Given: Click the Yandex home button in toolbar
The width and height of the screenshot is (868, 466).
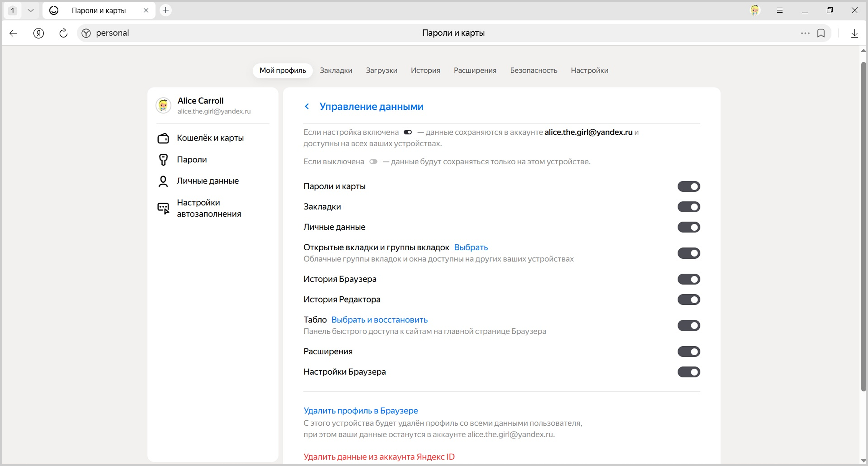Looking at the screenshot, I should point(39,33).
